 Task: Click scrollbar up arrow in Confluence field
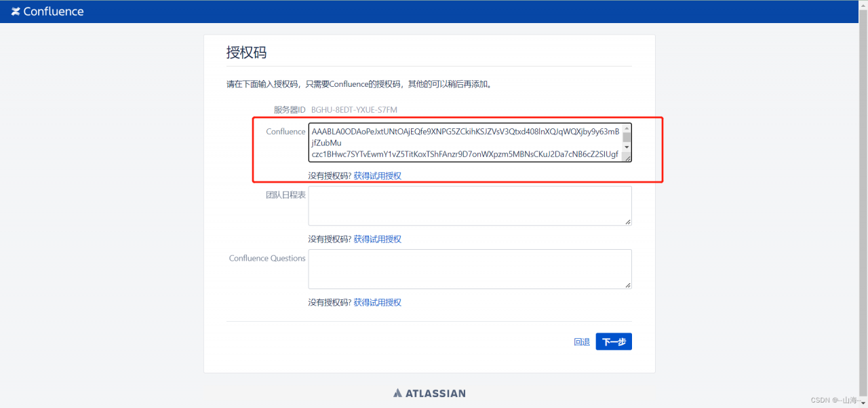[627, 128]
